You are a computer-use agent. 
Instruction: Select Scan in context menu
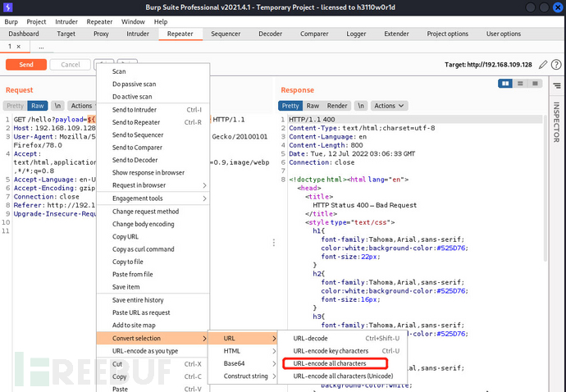click(153, 71)
